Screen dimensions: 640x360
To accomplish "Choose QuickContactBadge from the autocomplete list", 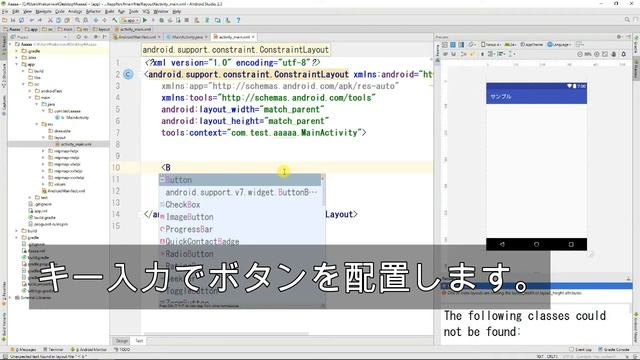I will 240,241.
